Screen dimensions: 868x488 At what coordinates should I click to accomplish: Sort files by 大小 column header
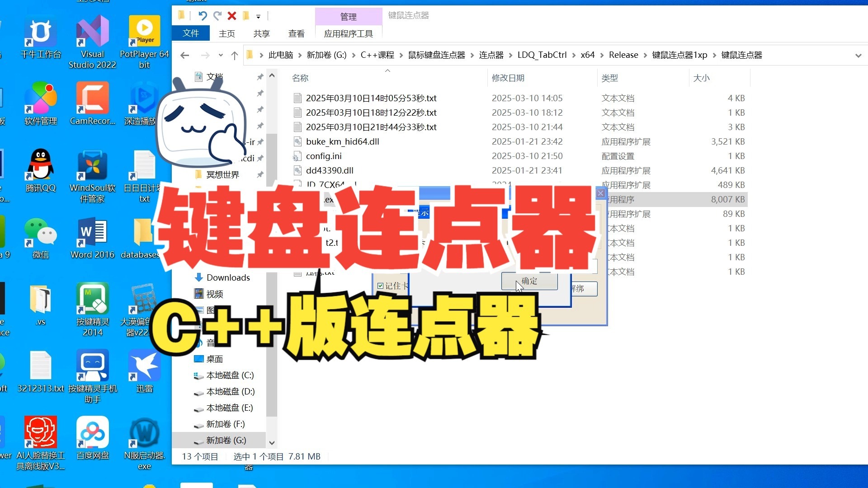pos(719,78)
